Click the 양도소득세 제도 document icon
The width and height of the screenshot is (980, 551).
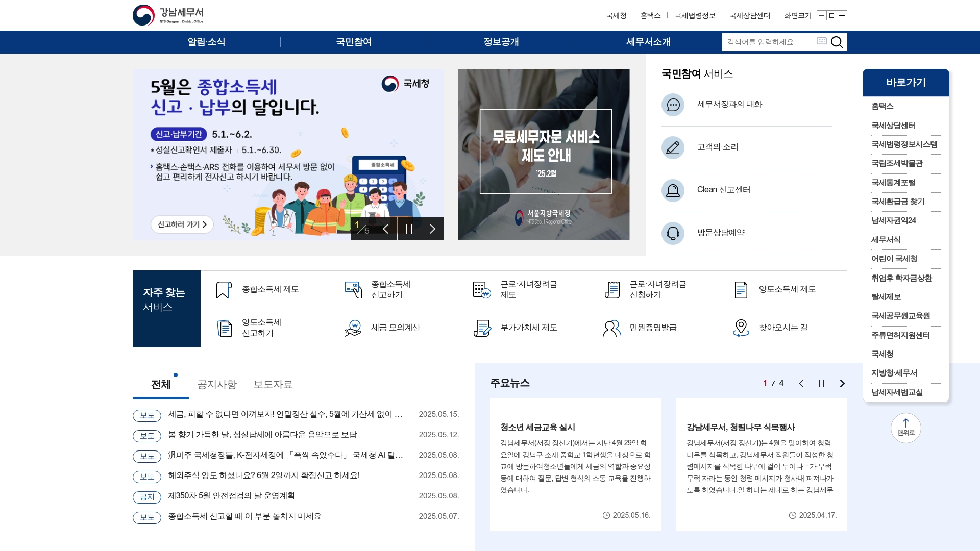[x=741, y=289]
